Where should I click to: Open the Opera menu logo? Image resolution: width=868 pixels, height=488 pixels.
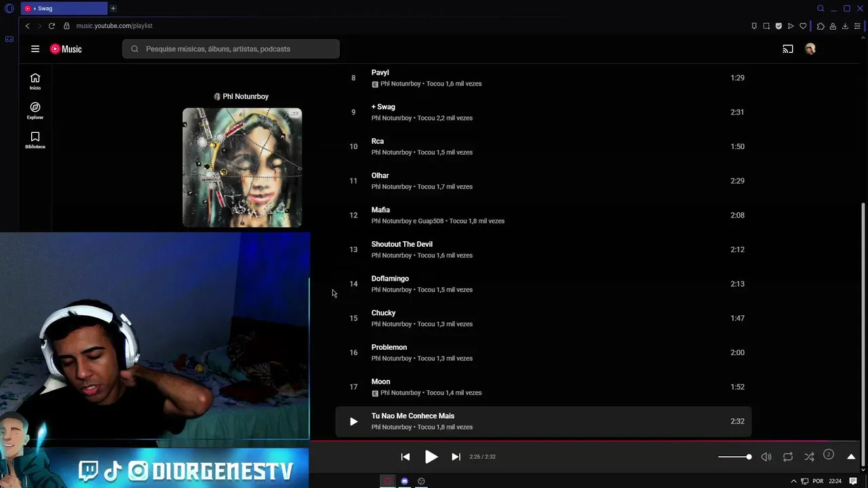pyautogui.click(x=9, y=8)
